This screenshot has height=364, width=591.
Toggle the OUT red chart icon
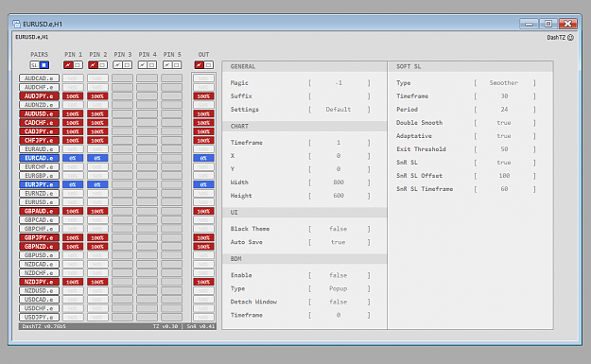[199, 65]
